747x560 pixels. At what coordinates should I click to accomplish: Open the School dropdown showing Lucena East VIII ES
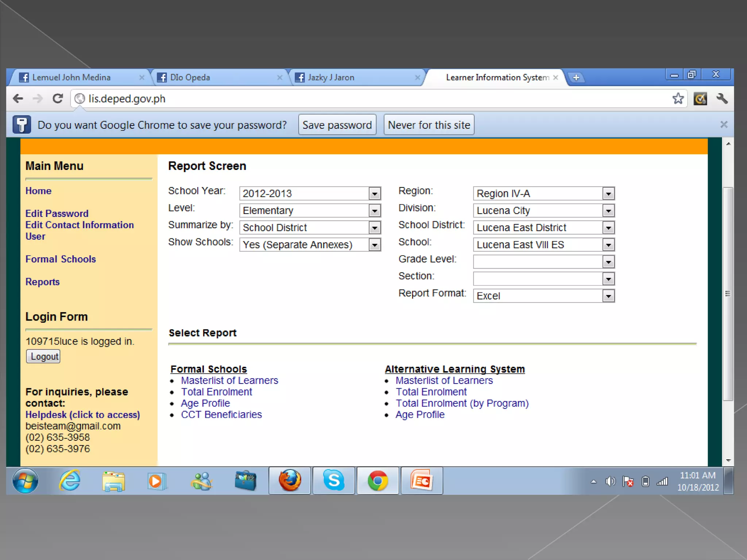pyautogui.click(x=544, y=245)
